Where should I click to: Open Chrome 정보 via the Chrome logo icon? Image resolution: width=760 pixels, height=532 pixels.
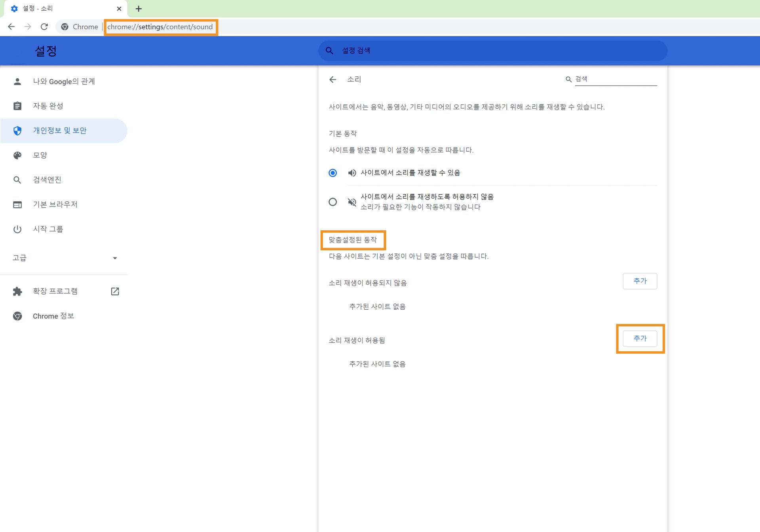pos(17,316)
